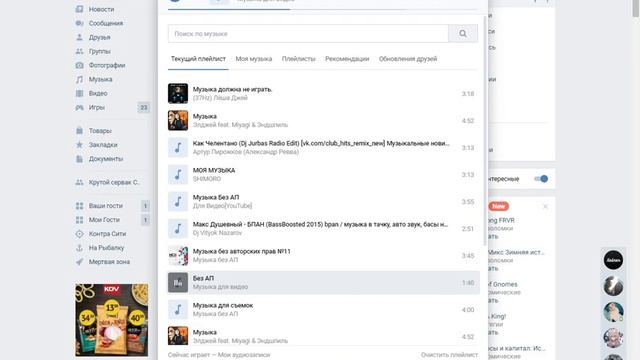This screenshot has height=360, width=640.
Task: Open the Крутой сервак community icon
Action: [x=80, y=182]
